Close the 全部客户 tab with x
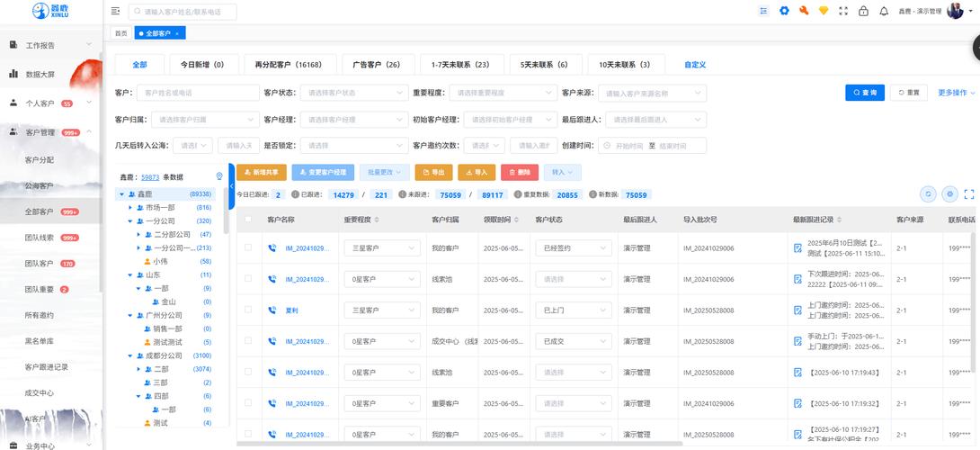This screenshot has width=980, height=450. point(177,33)
